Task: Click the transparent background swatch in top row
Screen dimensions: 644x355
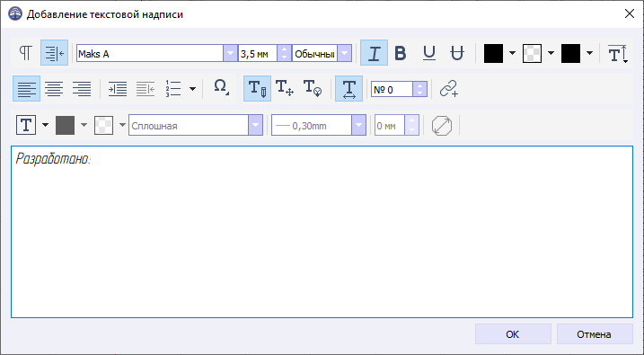Action: [532, 53]
